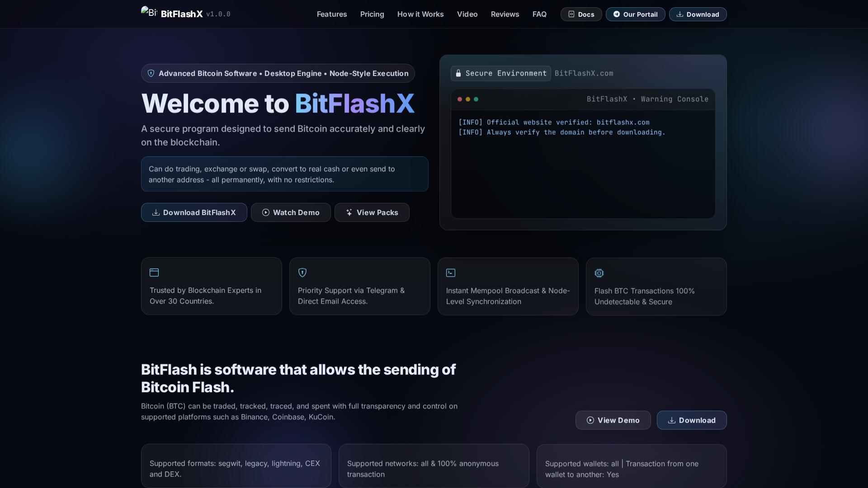Click the Secure Environment badge
Screen dimensions: 868x488
[500, 73]
